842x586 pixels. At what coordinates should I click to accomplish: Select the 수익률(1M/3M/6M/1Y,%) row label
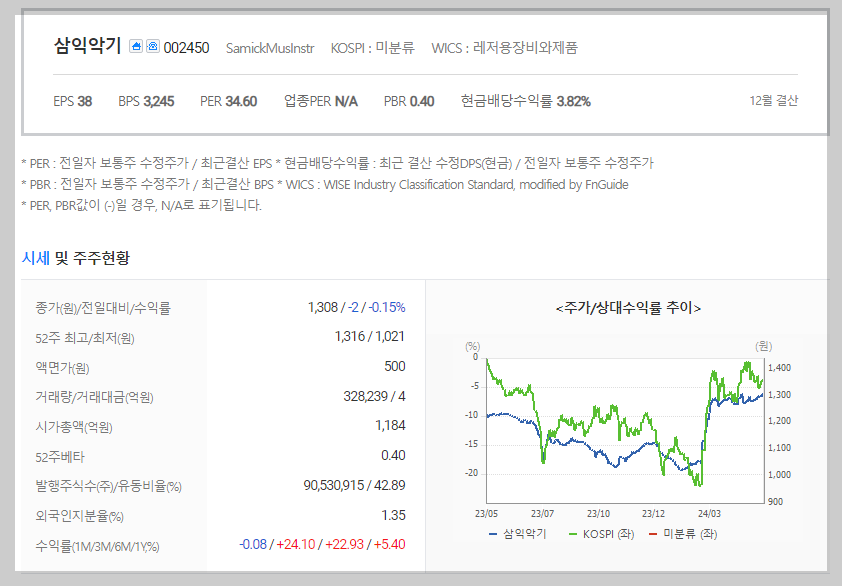point(97,547)
